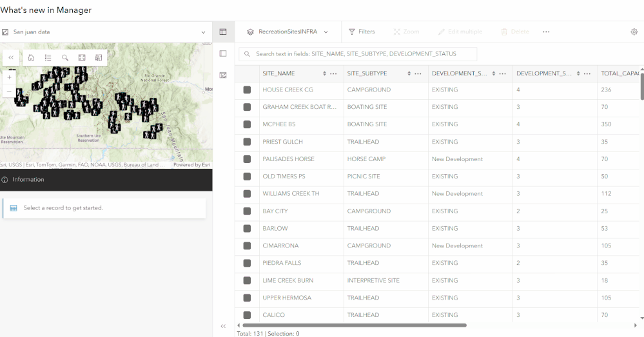Viewport: 644px width, 337px height.
Task: Open SITE_NAME column options menu
Action: (333, 73)
